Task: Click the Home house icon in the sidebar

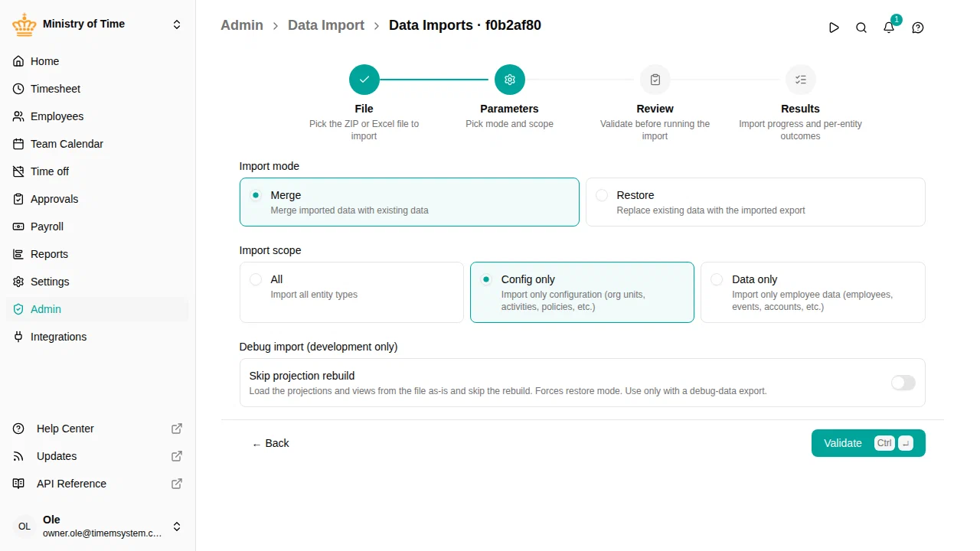Action: tap(18, 61)
